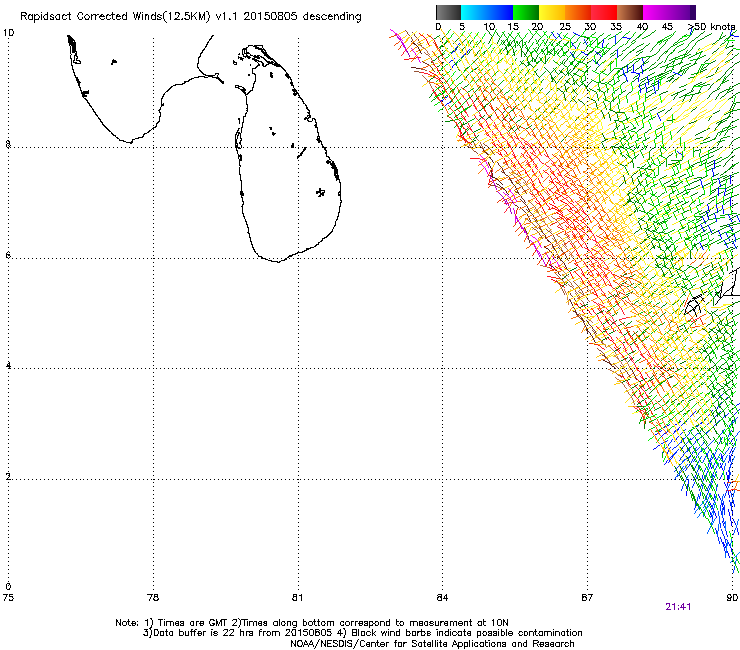This screenshot has height=650, width=740.
Task: Click the Rapidscat Corrected Winds title text
Action: coord(191,17)
